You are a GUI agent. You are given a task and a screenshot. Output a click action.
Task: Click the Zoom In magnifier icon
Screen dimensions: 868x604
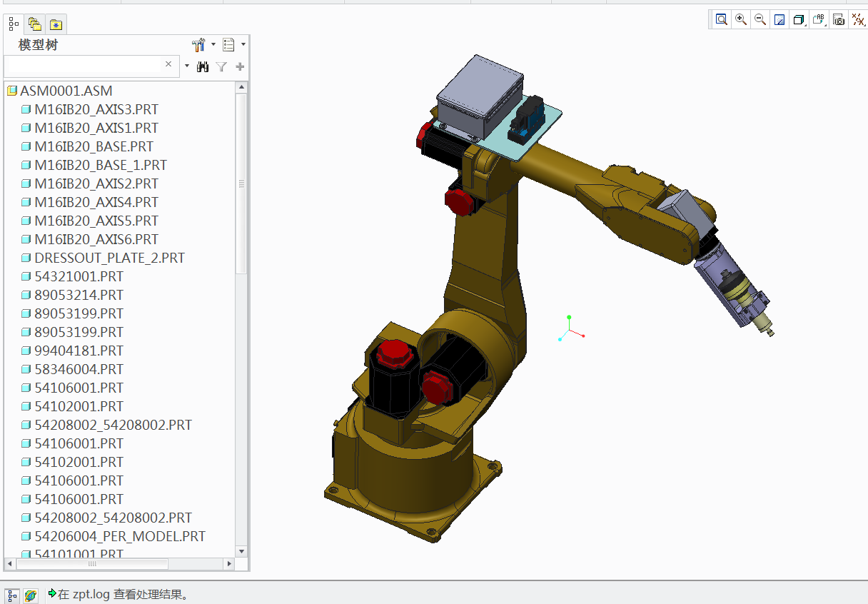click(741, 20)
